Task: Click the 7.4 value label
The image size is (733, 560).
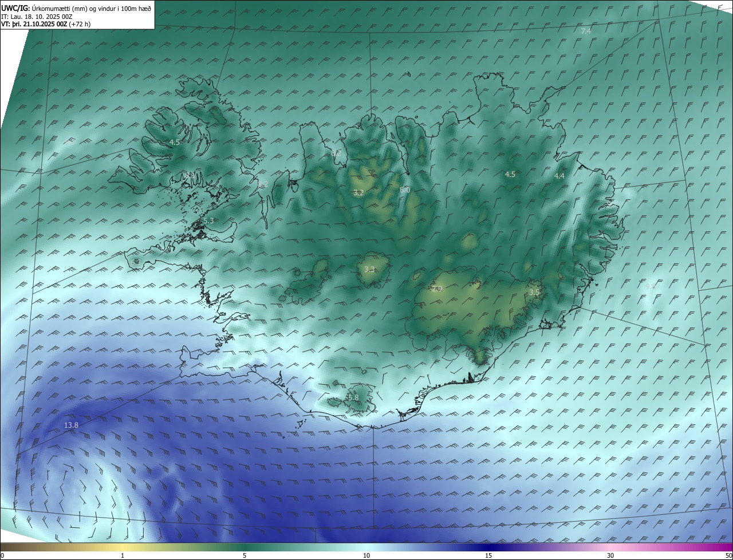Action: coord(586,31)
